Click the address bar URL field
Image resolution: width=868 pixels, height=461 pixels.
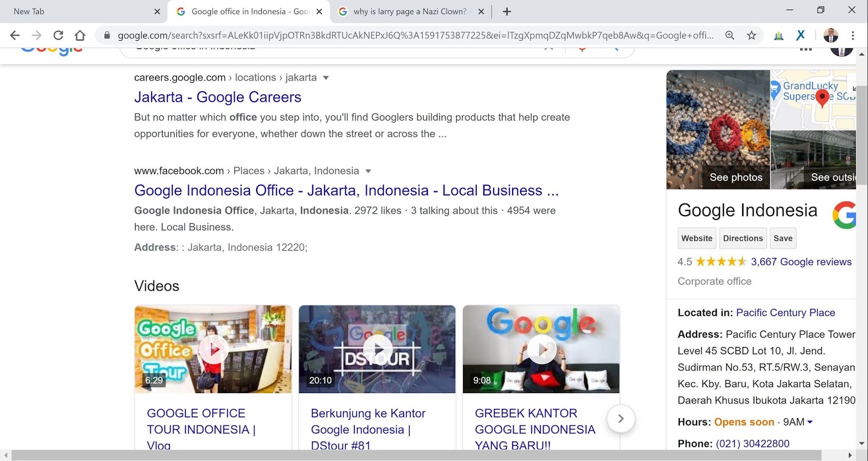point(415,35)
